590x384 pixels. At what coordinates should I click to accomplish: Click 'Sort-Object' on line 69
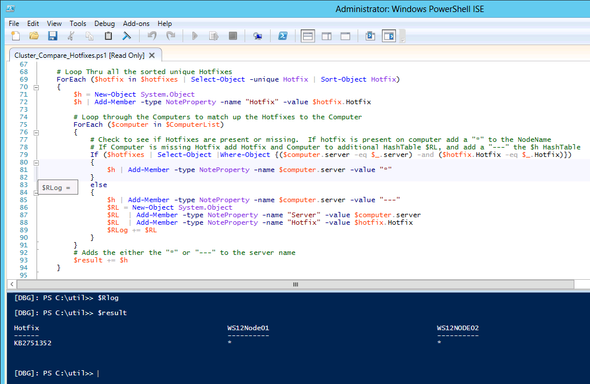point(343,79)
